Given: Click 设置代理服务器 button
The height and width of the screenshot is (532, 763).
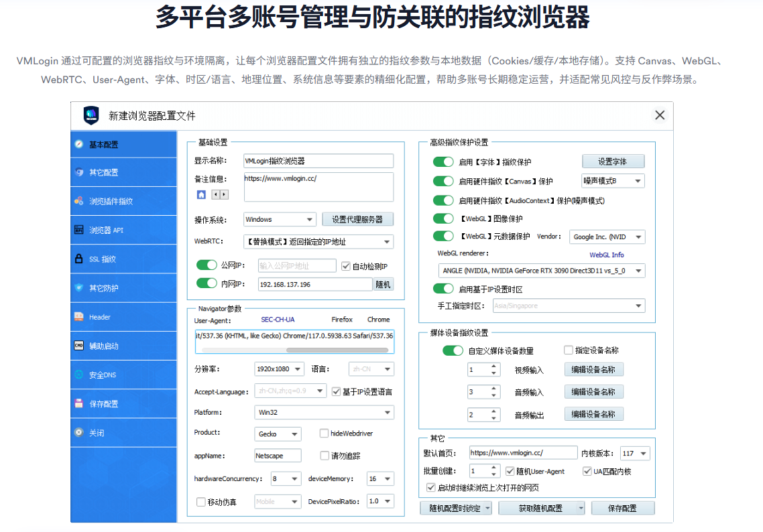Looking at the screenshot, I should [x=357, y=219].
